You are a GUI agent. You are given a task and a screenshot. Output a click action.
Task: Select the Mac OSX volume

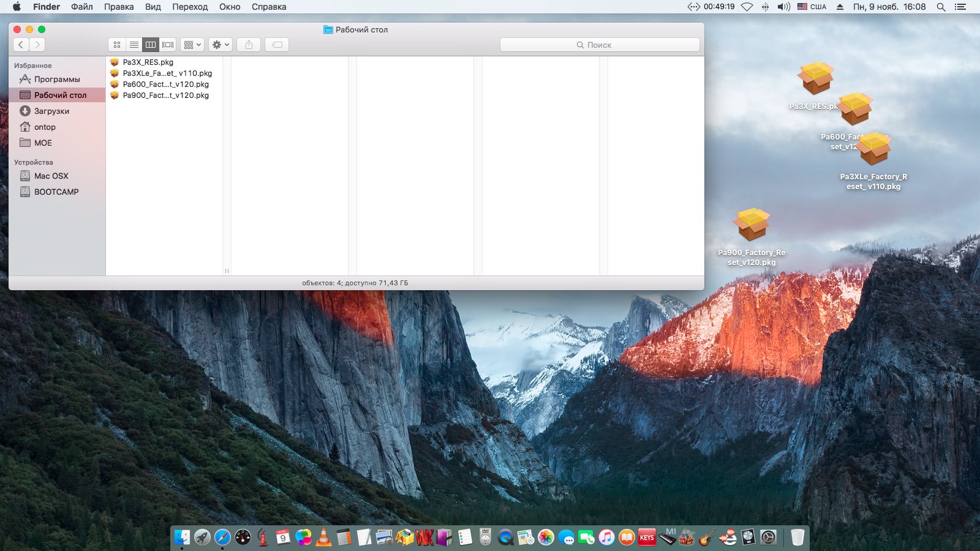click(57, 176)
